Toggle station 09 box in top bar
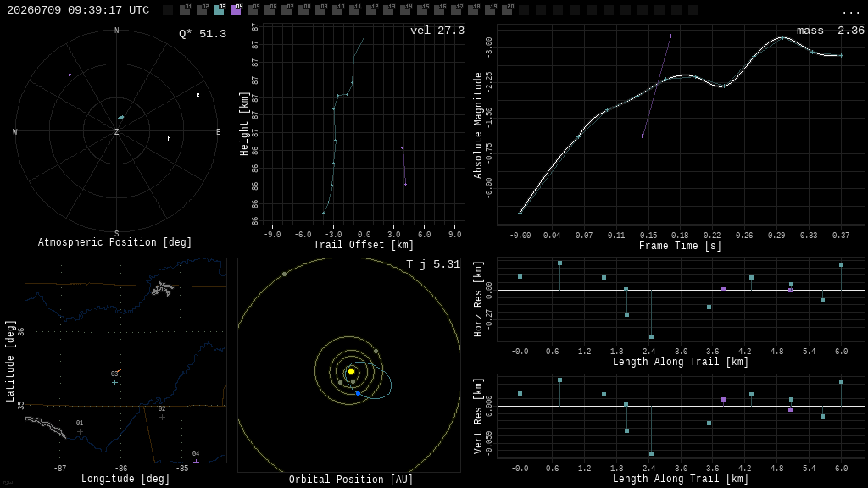Viewport: 868px width, 488px height. point(320,10)
